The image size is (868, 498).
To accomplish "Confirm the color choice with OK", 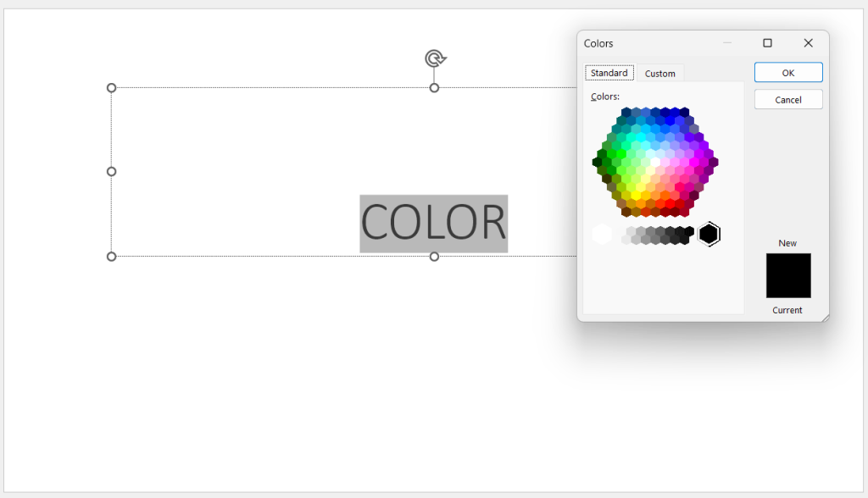I will [787, 72].
